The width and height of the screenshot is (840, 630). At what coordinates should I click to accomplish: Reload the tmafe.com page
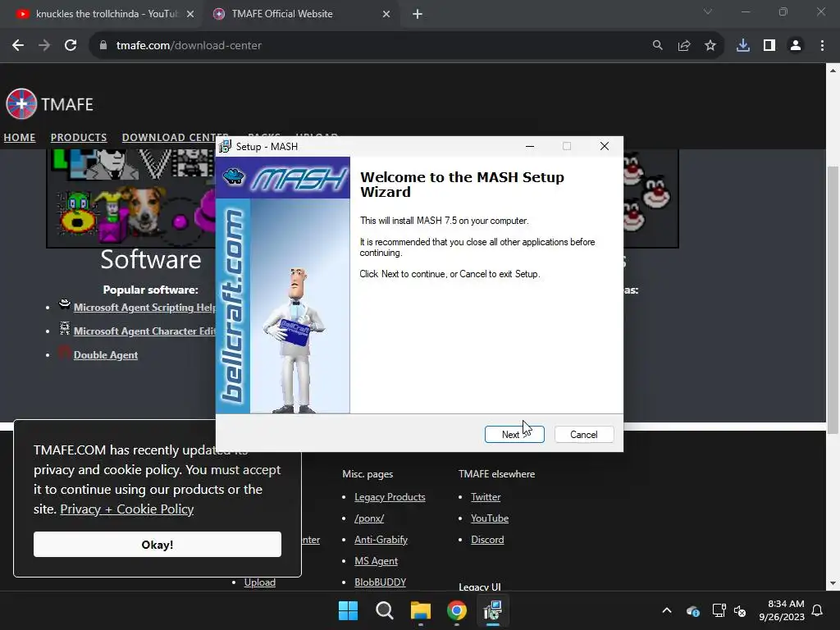pos(71,46)
